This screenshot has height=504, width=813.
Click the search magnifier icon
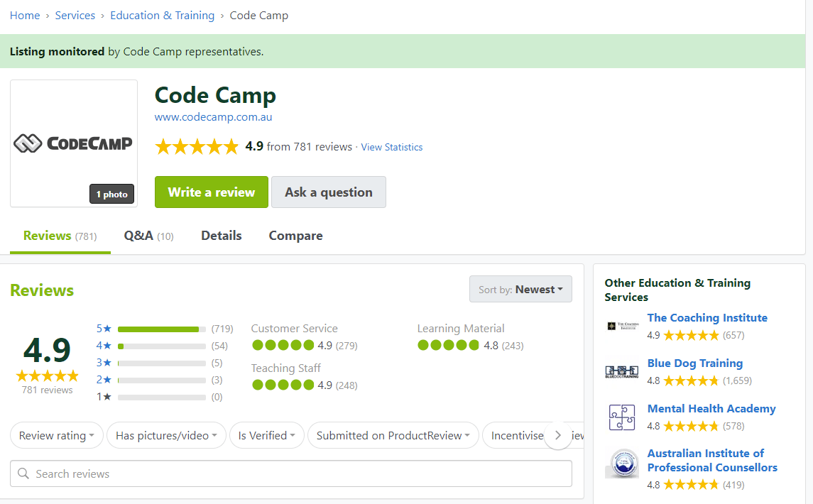[23, 473]
